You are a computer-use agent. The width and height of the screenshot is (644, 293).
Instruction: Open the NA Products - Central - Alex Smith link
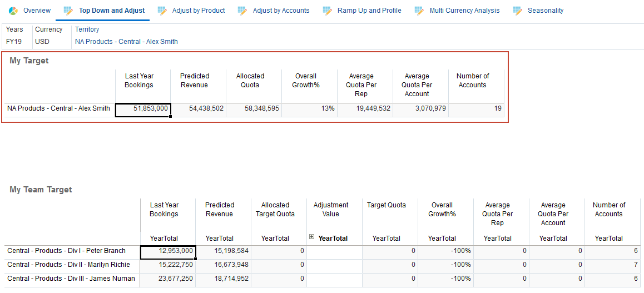click(126, 42)
